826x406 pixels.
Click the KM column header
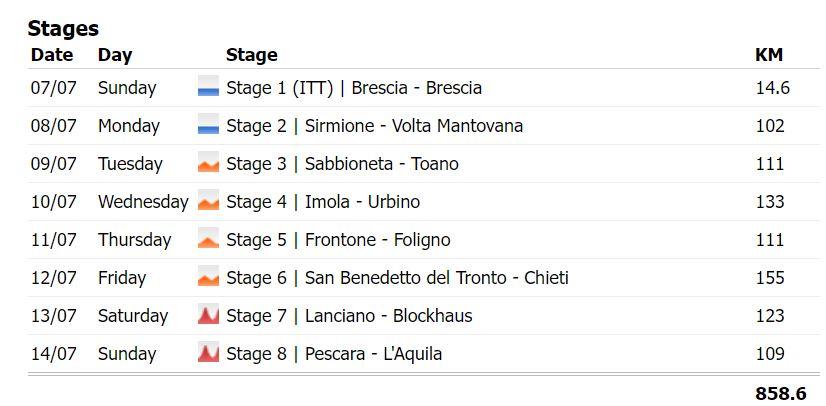[x=769, y=55]
